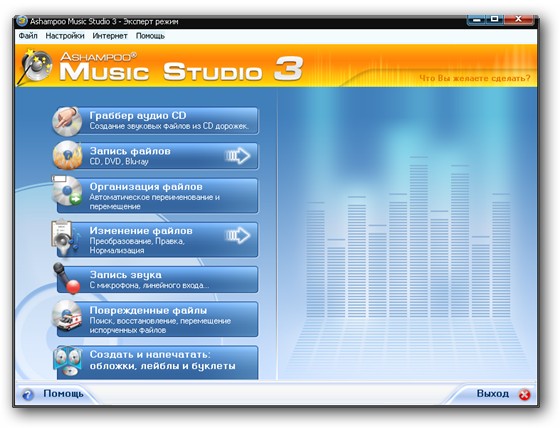Screen dimensions: 560x428
Task: Click the ambulance Поврежденные файлы icon
Action: pos(67,316)
